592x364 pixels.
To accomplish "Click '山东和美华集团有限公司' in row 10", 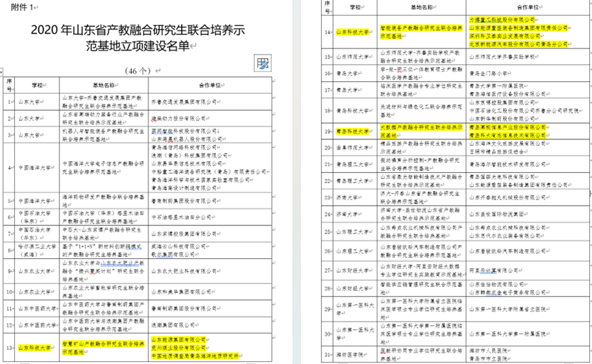I will click(x=181, y=292).
